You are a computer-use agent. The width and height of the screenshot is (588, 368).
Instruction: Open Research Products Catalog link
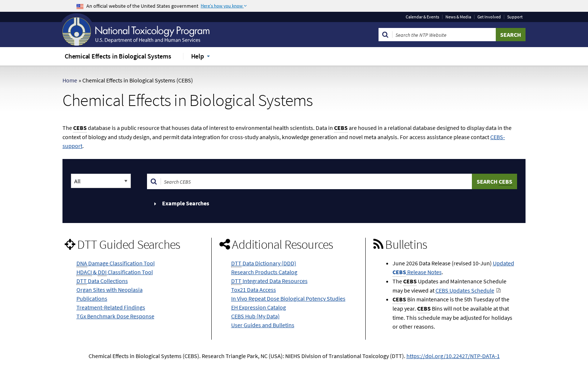264,272
